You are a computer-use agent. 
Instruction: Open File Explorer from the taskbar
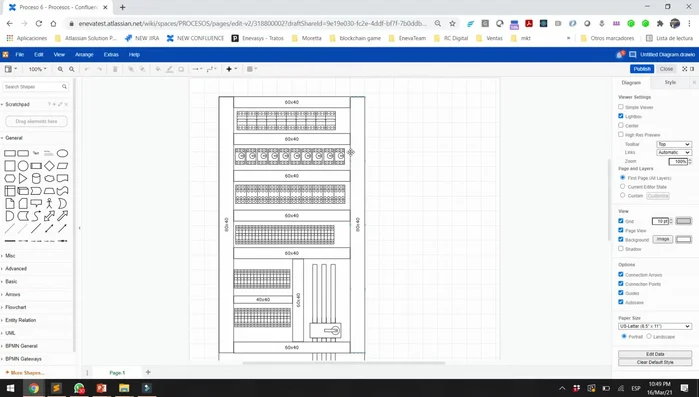pyautogui.click(x=124, y=388)
